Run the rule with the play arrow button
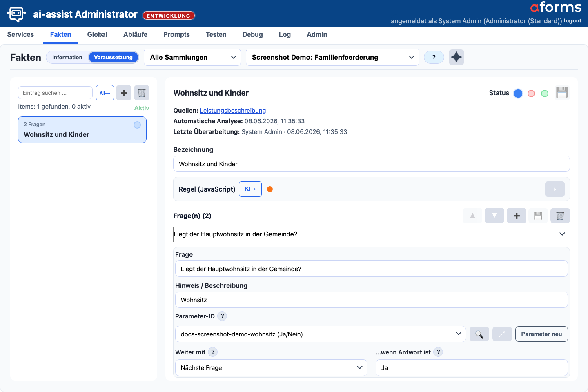 [555, 189]
